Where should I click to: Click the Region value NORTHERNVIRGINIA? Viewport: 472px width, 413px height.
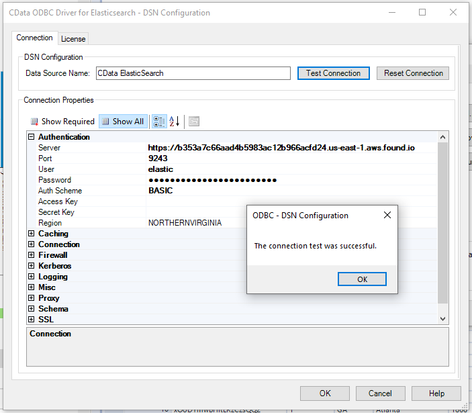click(x=185, y=223)
